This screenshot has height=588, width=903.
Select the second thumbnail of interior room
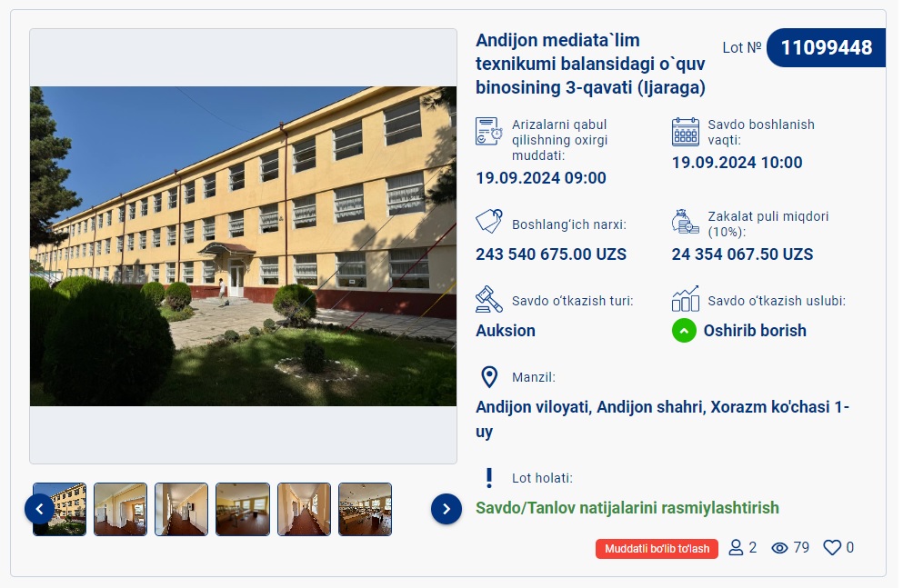[x=120, y=509]
